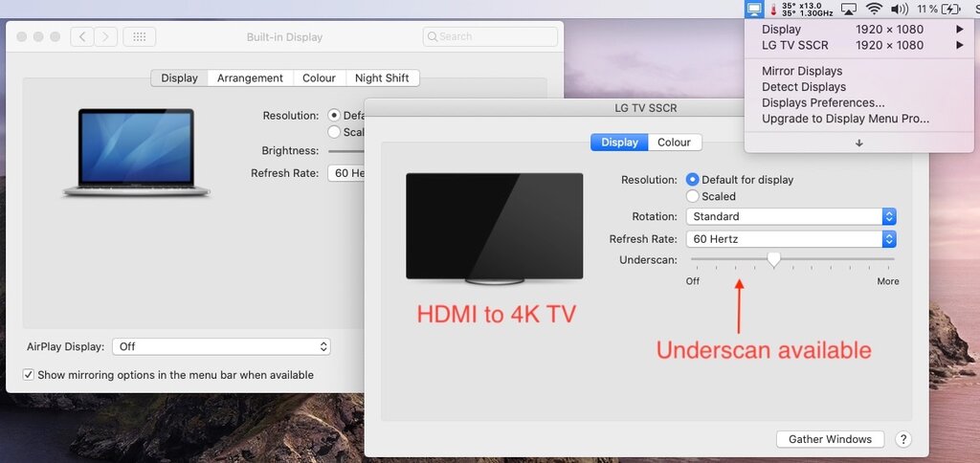This screenshot has width=980, height=463.
Task: Switch to Night Shift tab
Action: [382, 78]
